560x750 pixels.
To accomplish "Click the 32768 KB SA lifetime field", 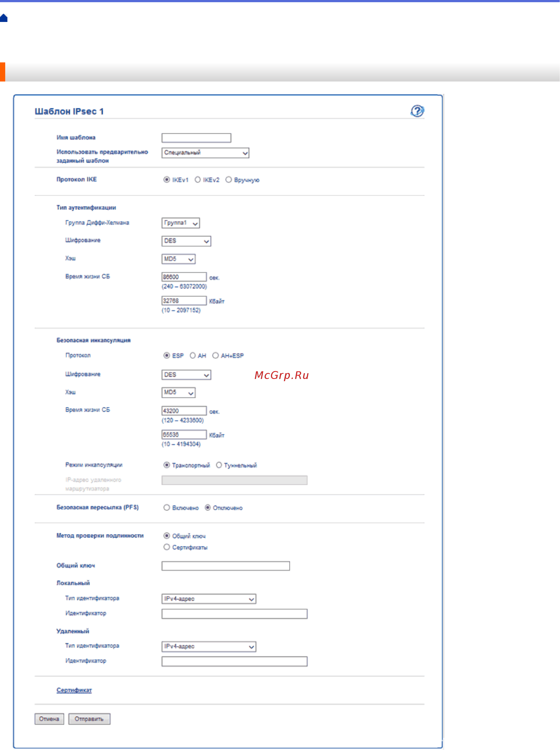I will pyautogui.click(x=184, y=300).
